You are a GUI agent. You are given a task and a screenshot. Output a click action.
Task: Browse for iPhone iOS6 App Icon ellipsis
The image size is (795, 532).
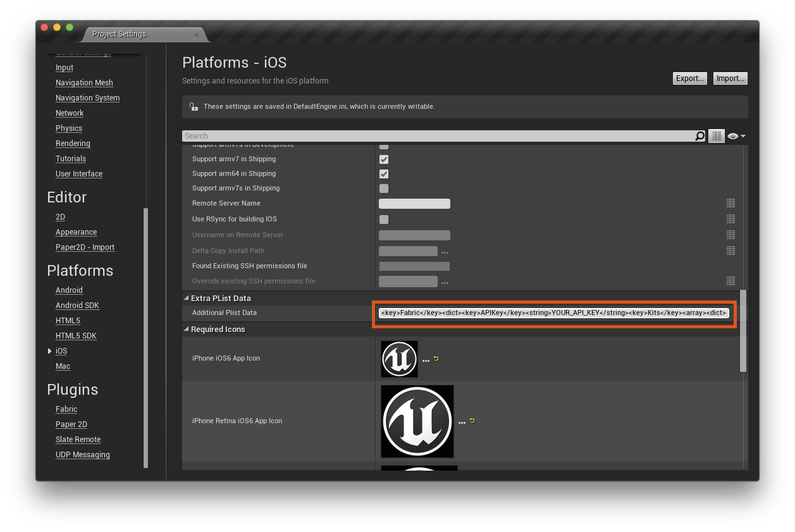[426, 361]
